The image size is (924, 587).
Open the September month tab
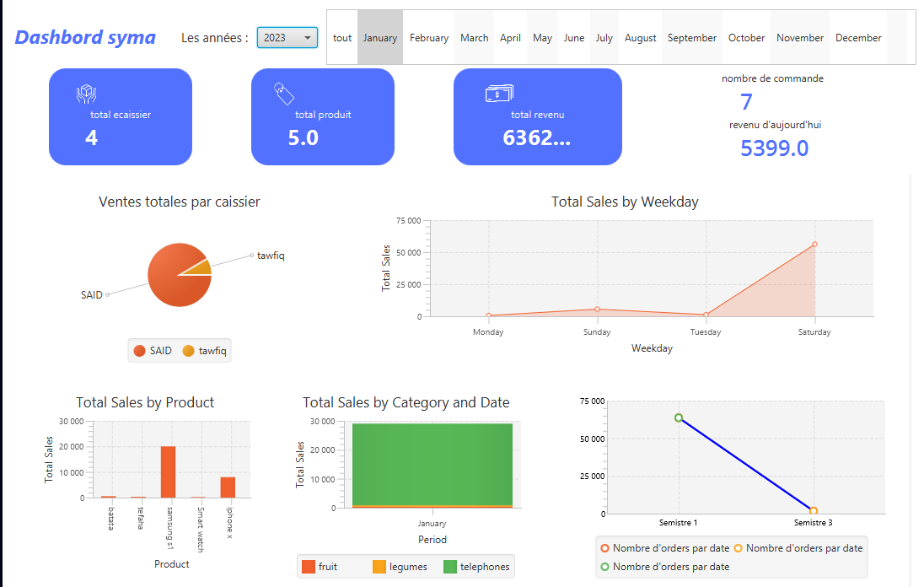pyautogui.click(x=691, y=37)
